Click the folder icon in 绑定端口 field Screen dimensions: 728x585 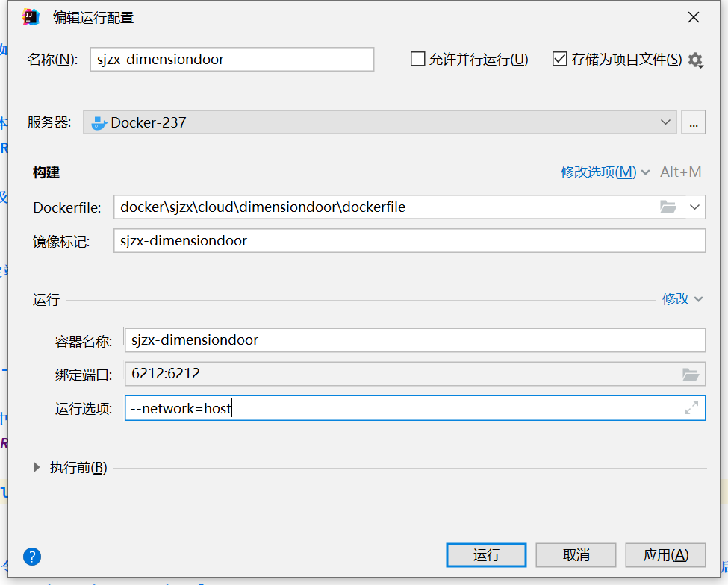pyautogui.click(x=690, y=374)
